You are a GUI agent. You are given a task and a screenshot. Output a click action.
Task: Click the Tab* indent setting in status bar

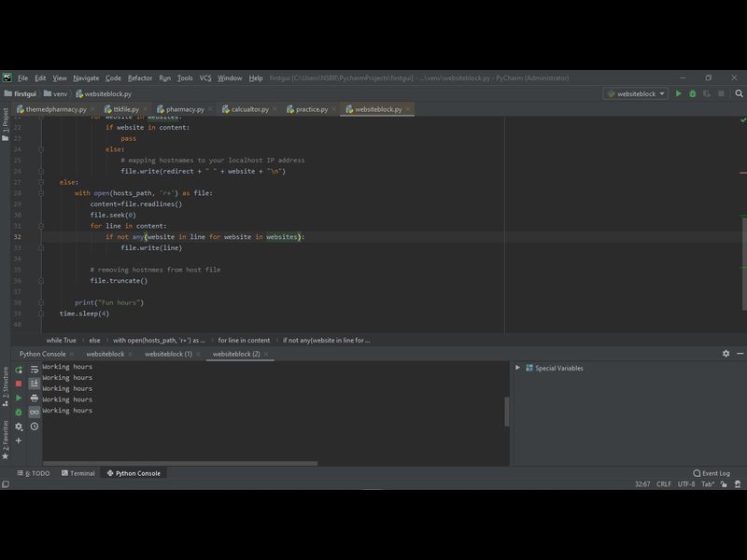tap(708, 483)
